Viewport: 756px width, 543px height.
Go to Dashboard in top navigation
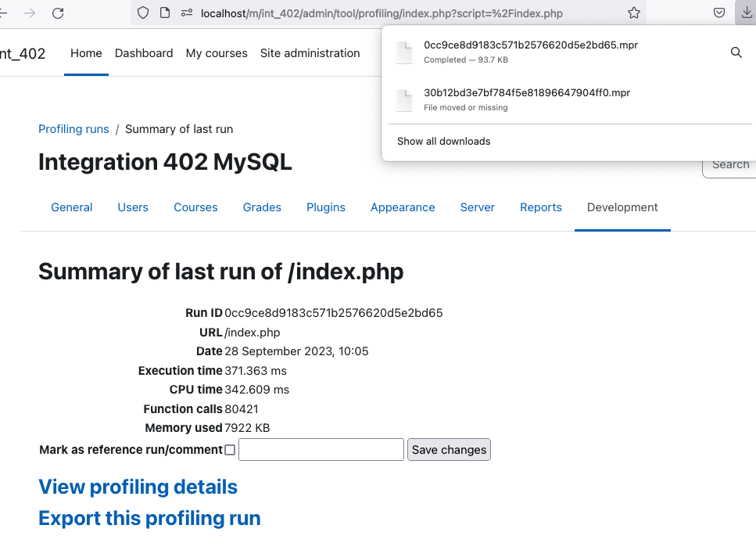click(x=144, y=53)
